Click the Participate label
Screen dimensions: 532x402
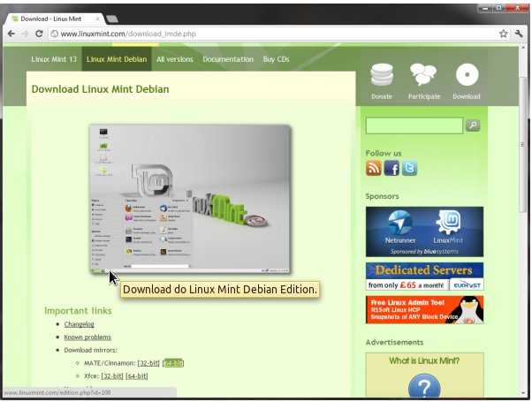point(424,96)
